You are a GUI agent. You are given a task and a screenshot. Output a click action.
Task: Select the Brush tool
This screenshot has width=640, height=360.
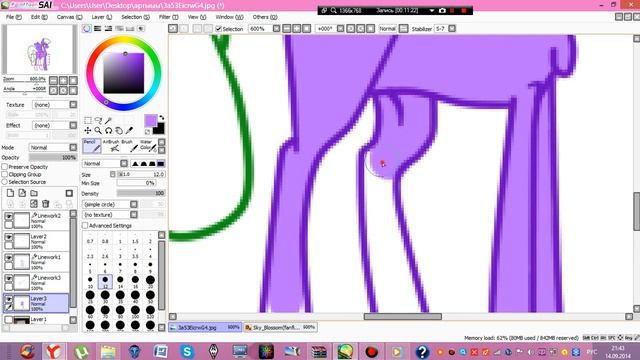pos(129,146)
